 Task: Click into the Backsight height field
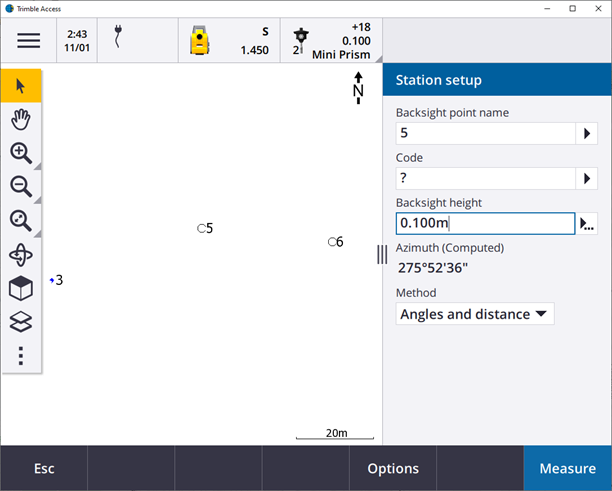[485, 223]
